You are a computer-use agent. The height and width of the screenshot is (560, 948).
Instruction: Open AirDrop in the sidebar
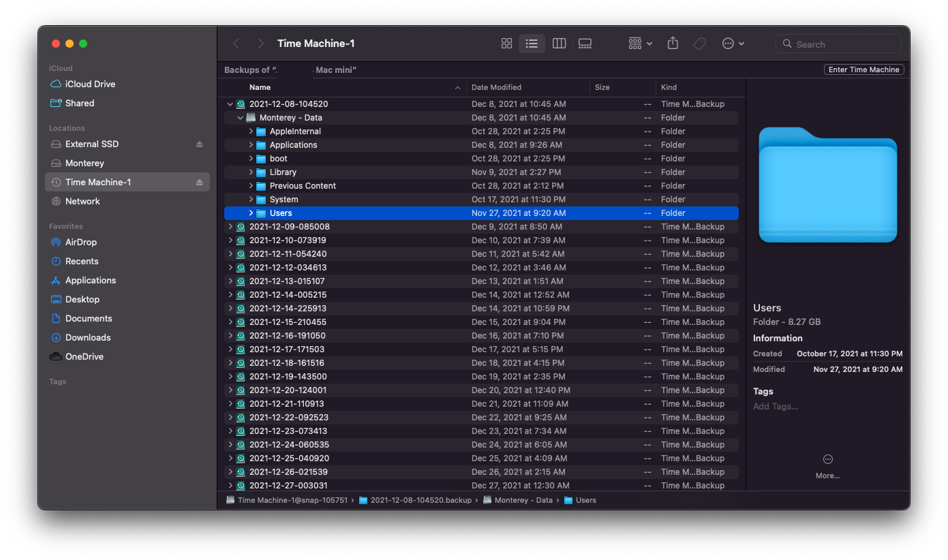pos(127,243)
